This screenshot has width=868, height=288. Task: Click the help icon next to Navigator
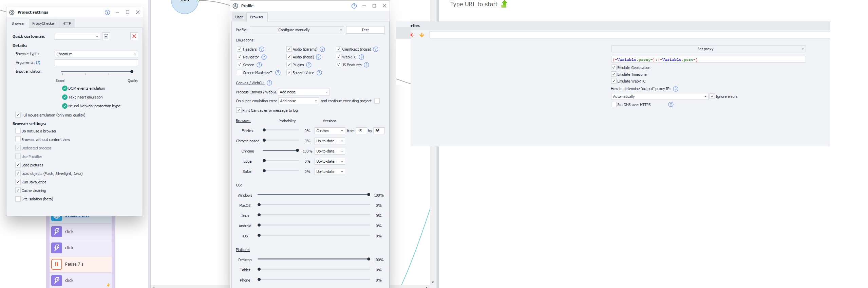264,57
